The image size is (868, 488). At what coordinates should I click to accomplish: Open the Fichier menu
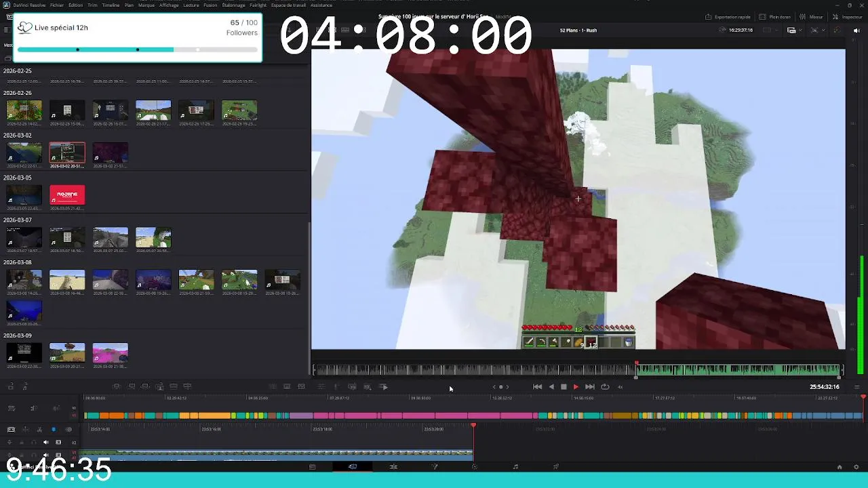point(57,5)
